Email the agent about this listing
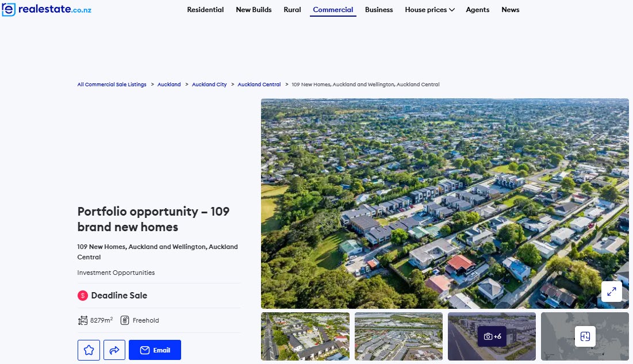The height and width of the screenshot is (364, 633). (x=155, y=350)
